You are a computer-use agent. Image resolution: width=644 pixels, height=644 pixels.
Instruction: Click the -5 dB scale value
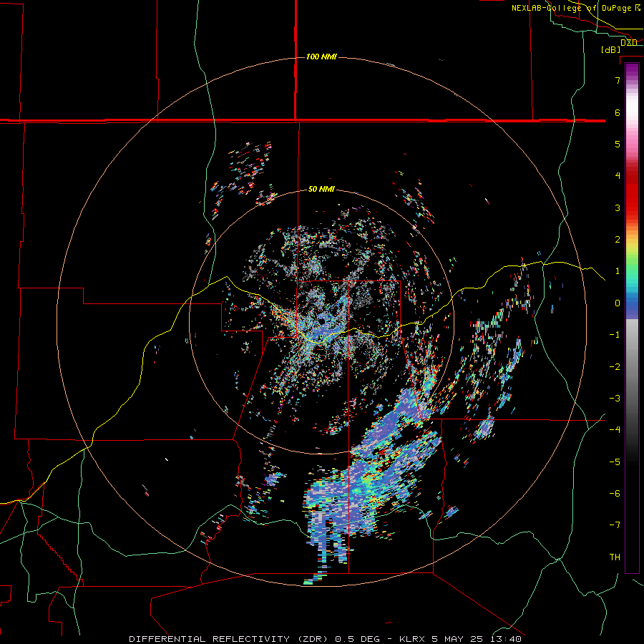click(x=615, y=462)
